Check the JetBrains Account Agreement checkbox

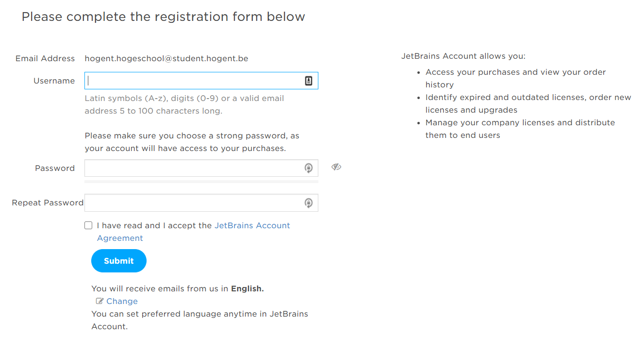tap(88, 225)
